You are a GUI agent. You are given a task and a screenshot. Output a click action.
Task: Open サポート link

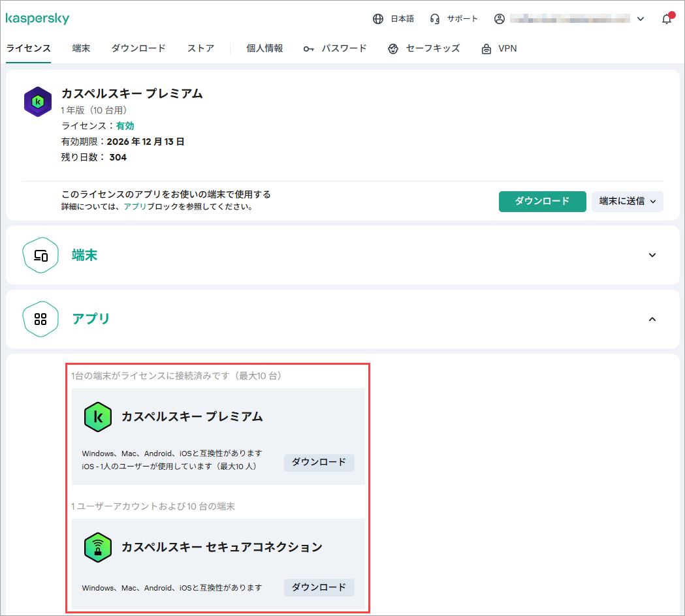462,19
